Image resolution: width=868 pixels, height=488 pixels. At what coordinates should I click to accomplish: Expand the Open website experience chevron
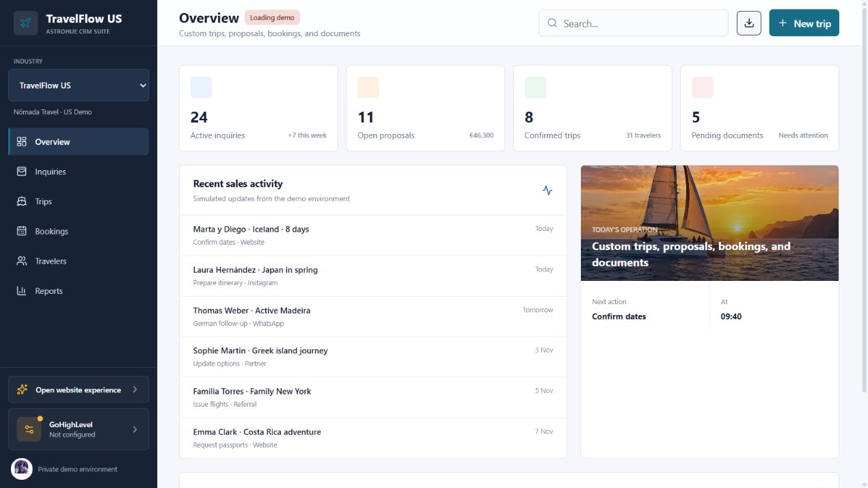(x=135, y=390)
